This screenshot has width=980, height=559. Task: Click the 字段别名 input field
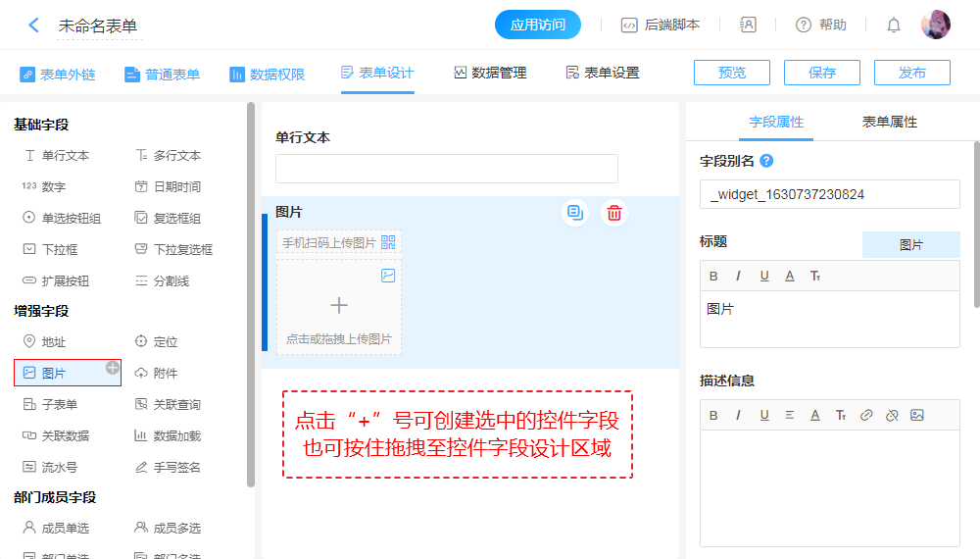(x=829, y=194)
